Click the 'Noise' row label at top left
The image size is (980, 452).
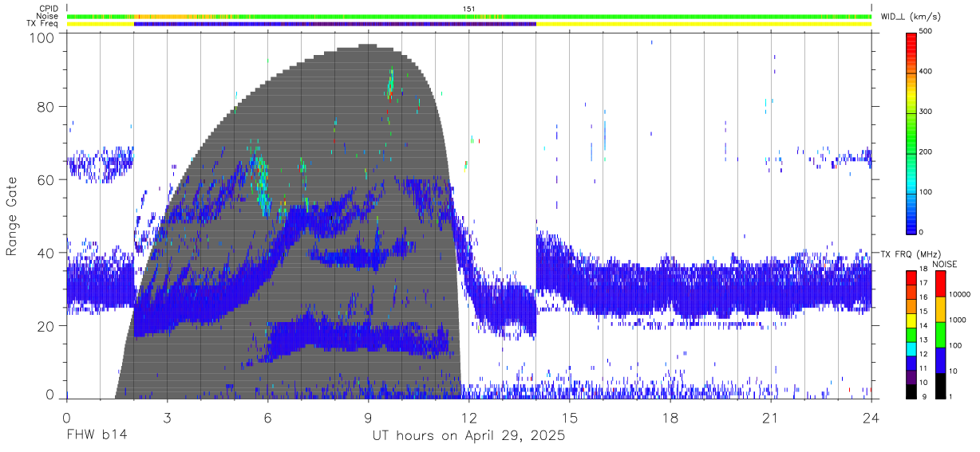(x=48, y=16)
